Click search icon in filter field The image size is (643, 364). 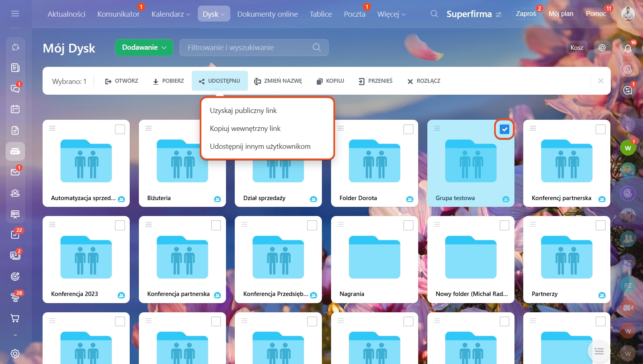[x=317, y=47]
